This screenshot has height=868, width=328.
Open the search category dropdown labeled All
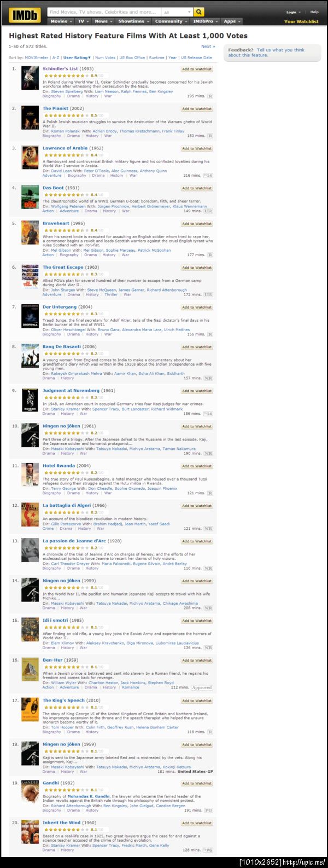coord(177,11)
